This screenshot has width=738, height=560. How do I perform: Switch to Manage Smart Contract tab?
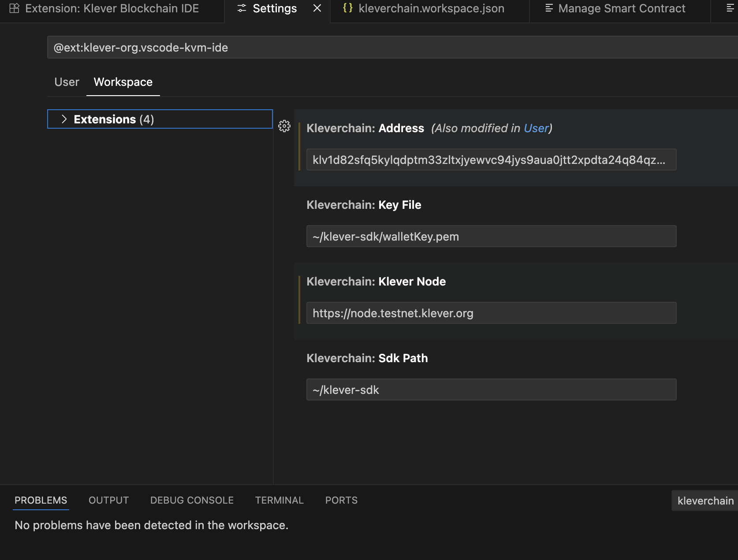pos(621,8)
